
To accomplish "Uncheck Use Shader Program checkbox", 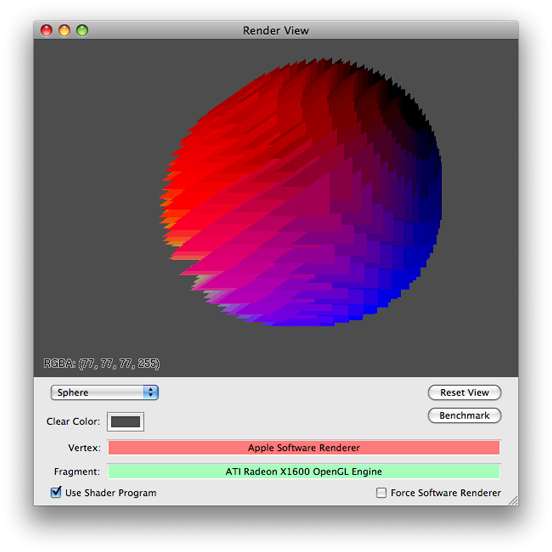I will 56,492.
